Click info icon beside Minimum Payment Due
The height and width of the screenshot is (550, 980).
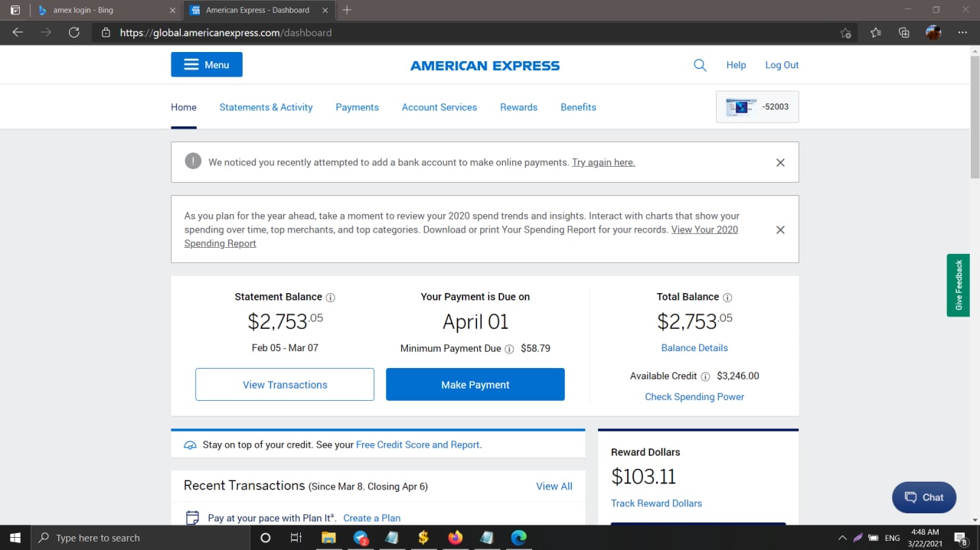[x=509, y=349]
